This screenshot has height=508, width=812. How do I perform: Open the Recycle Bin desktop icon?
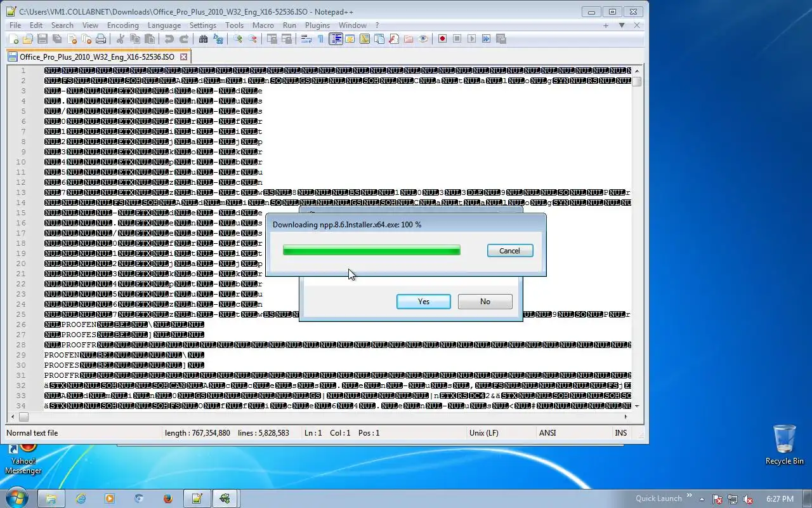(785, 445)
